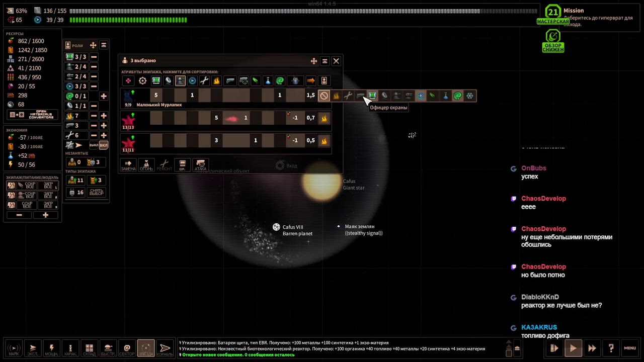Fast-forward the game speed
This screenshot has height=362, width=644.
click(x=592, y=348)
